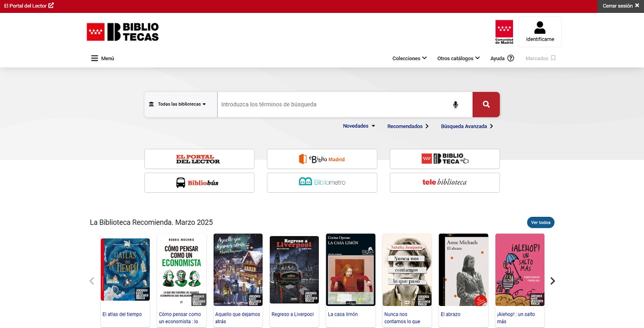Open the Menú hamburger icon

pyautogui.click(x=93, y=58)
